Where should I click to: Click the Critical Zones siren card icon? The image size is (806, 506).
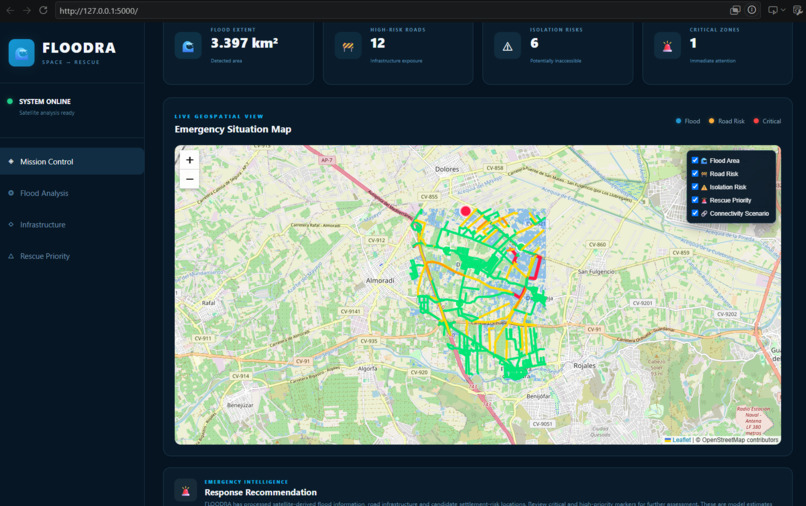[667, 46]
